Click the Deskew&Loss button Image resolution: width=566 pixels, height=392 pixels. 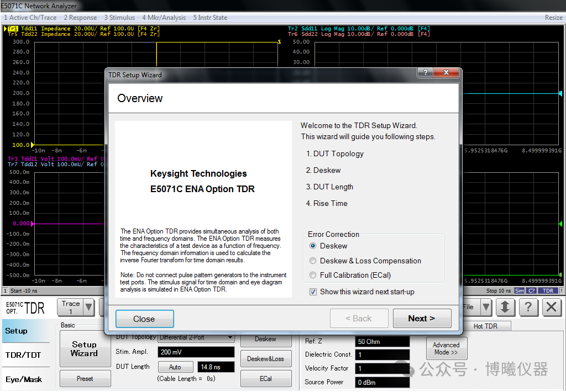coord(266,359)
